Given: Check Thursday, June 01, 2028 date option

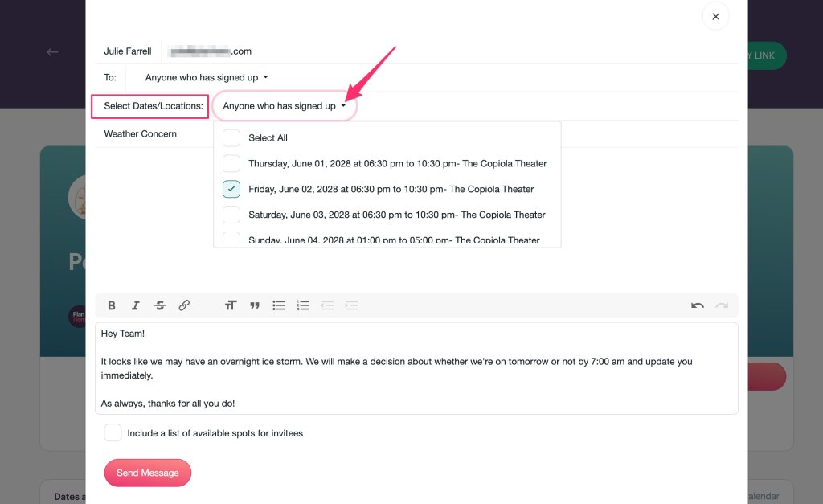Looking at the screenshot, I should [x=231, y=164].
